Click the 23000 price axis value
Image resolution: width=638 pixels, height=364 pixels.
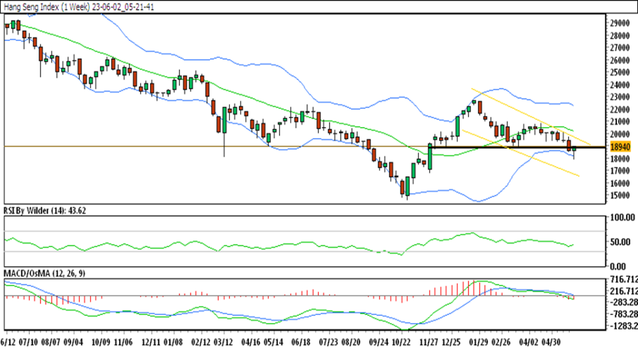coord(620,97)
